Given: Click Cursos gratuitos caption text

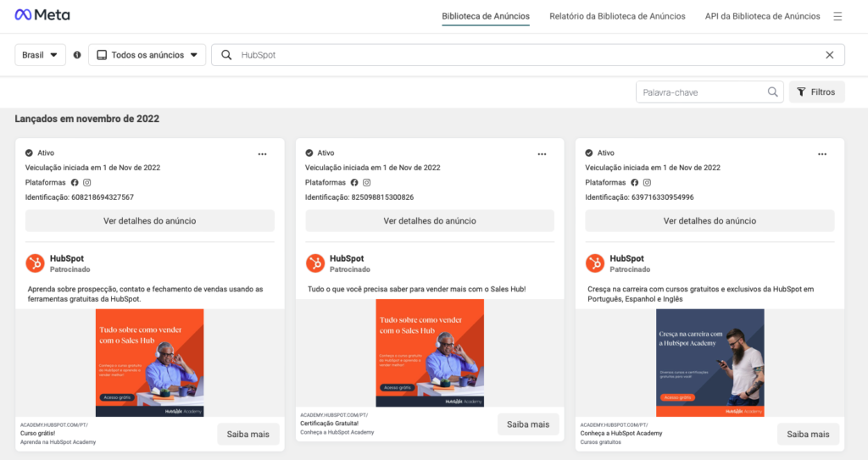Looking at the screenshot, I should point(601,442).
